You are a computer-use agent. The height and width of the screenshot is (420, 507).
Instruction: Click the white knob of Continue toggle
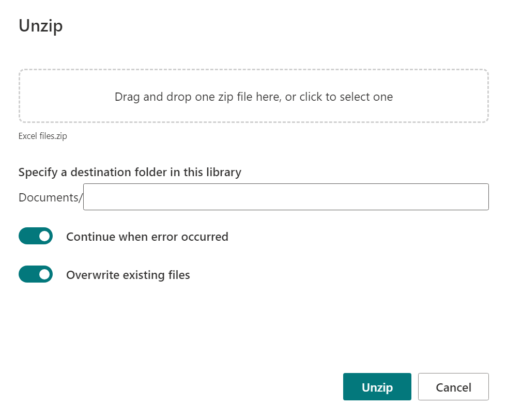tap(44, 236)
